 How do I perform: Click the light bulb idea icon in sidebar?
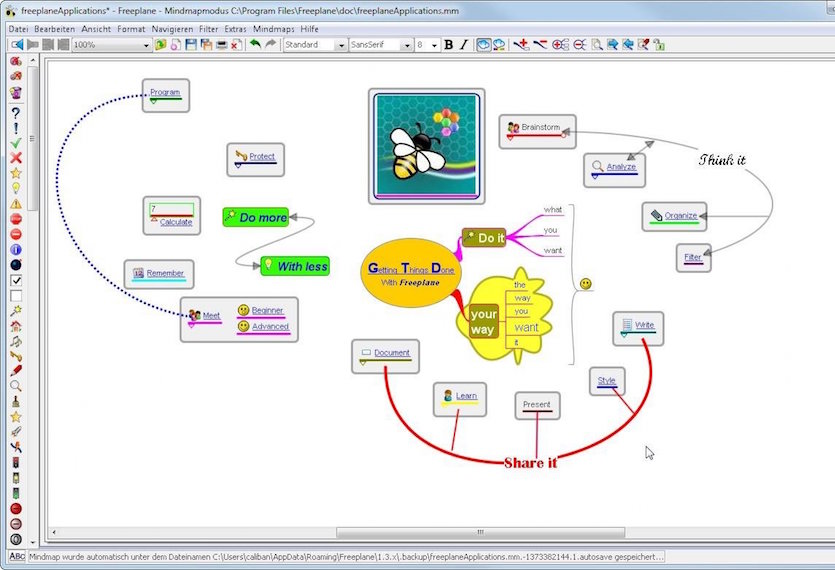(x=16, y=188)
